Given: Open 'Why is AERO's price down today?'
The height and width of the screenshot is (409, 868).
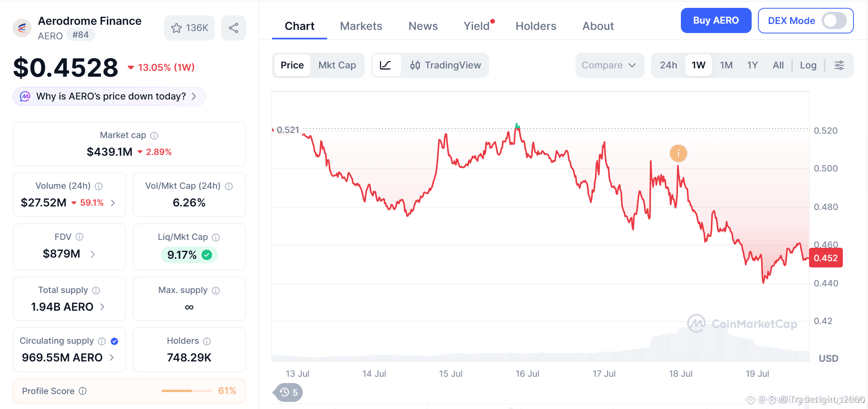Looking at the screenshot, I should 109,96.
